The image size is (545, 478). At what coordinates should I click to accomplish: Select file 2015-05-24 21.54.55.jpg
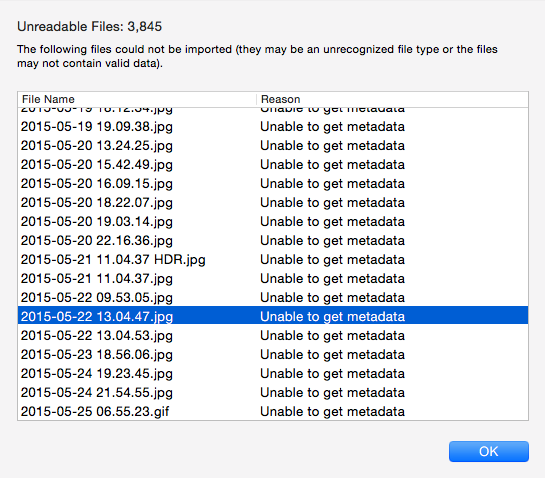coord(273,392)
